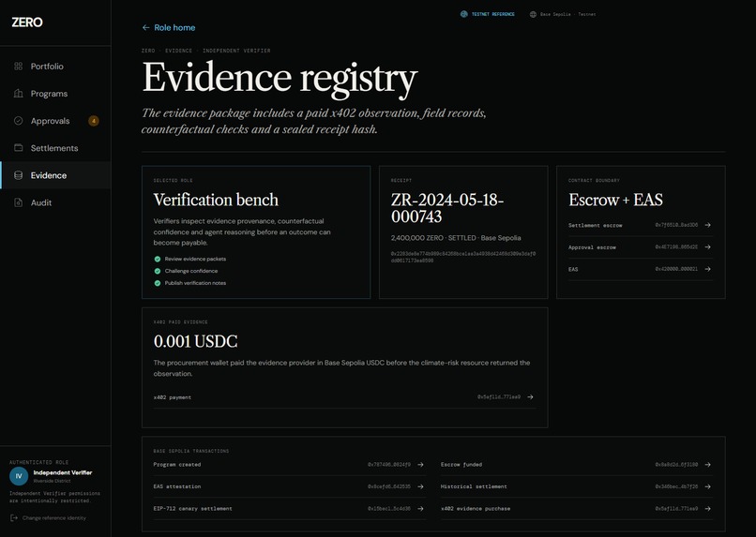
Task: Click the TESTNET REFERENCE label
Action: click(x=492, y=14)
